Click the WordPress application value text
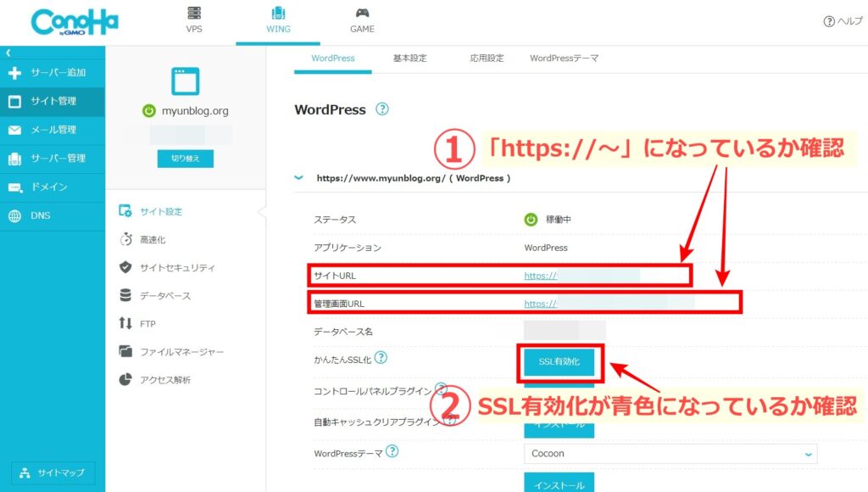Image resolution: width=868 pixels, height=492 pixels. [x=546, y=248]
